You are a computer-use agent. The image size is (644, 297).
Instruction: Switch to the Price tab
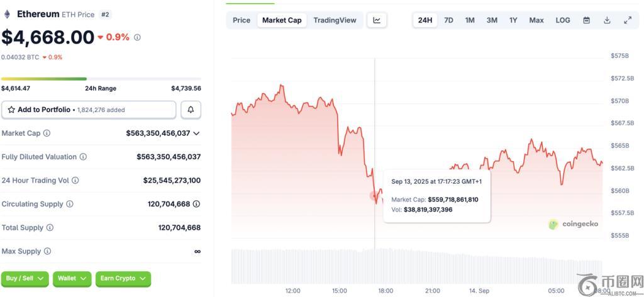pos(241,20)
